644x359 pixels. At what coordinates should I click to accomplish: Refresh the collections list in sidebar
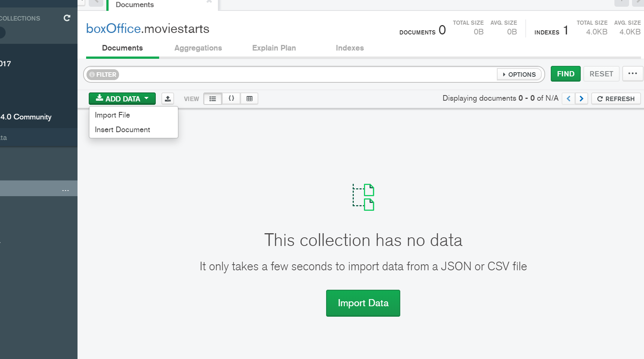(x=67, y=18)
